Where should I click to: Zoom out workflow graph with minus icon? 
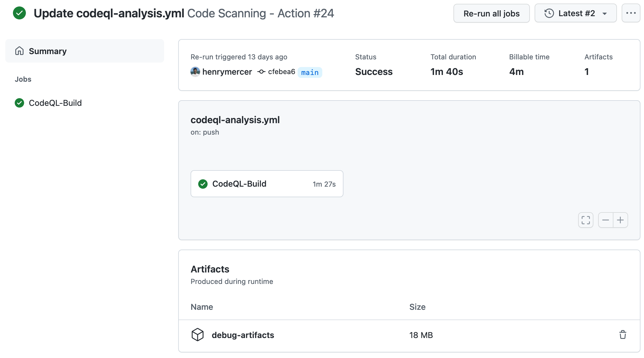(x=606, y=220)
